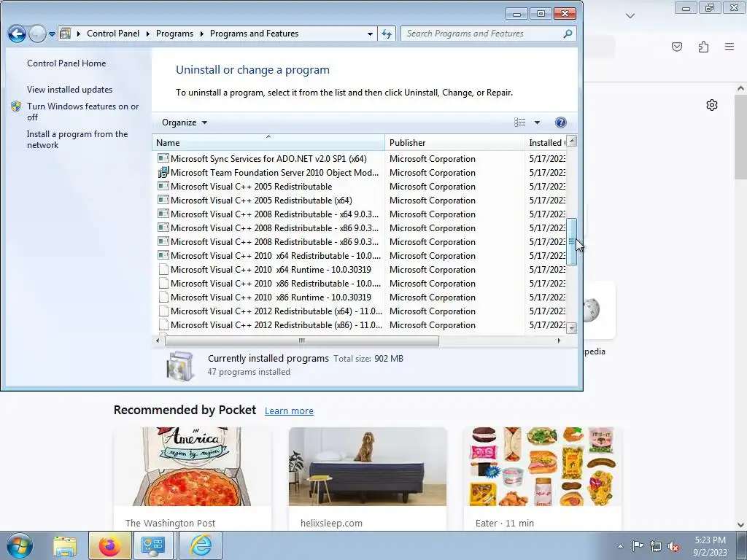
Task: Refresh the Programs and Features list
Action: [x=387, y=34]
